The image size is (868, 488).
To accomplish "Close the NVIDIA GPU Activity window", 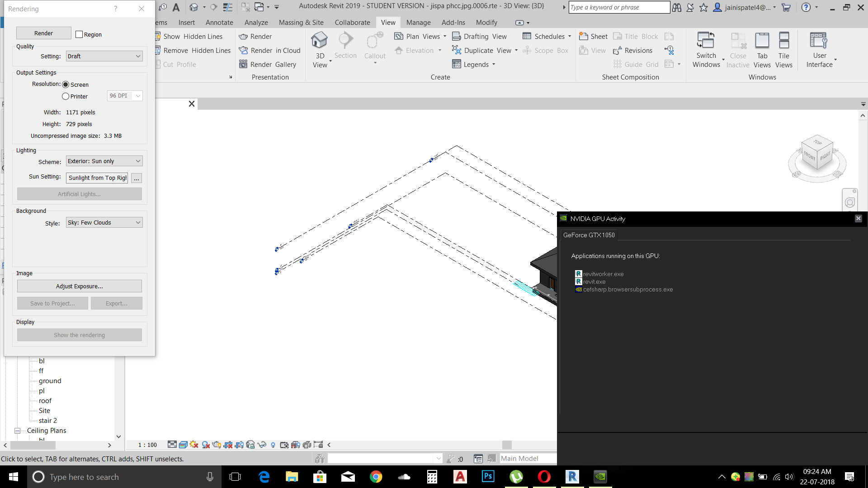I will (858, 219).
